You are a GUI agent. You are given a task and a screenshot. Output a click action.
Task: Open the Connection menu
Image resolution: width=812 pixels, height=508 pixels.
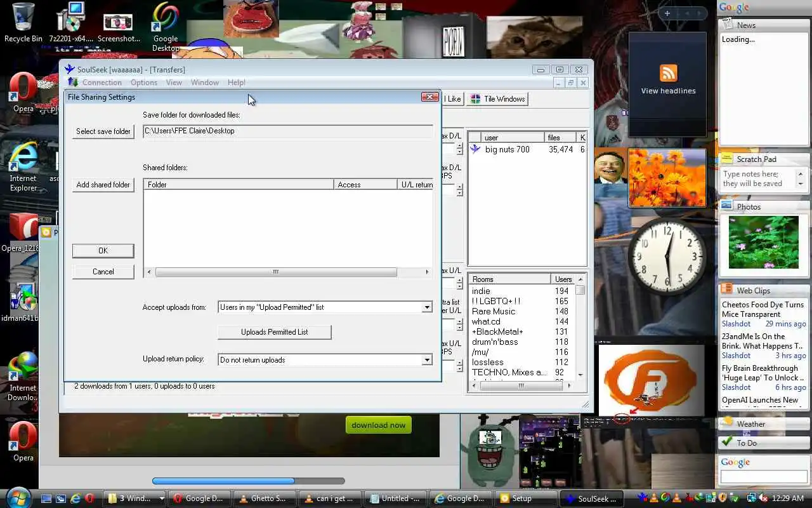coord(101,83)
